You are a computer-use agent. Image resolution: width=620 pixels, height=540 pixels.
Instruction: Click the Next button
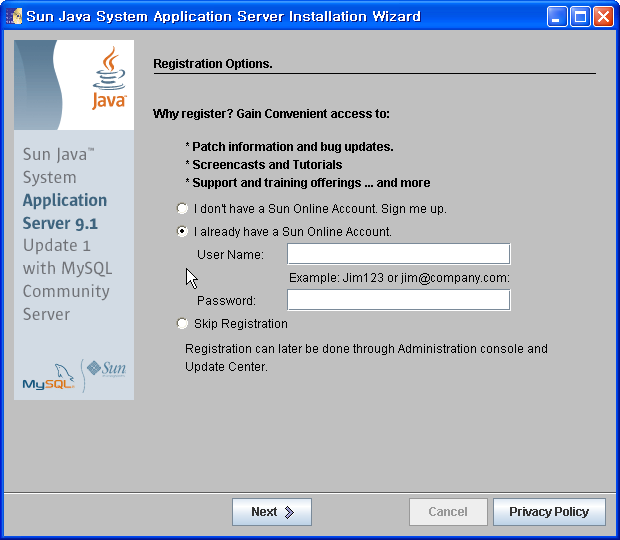(x=272, y=512)
